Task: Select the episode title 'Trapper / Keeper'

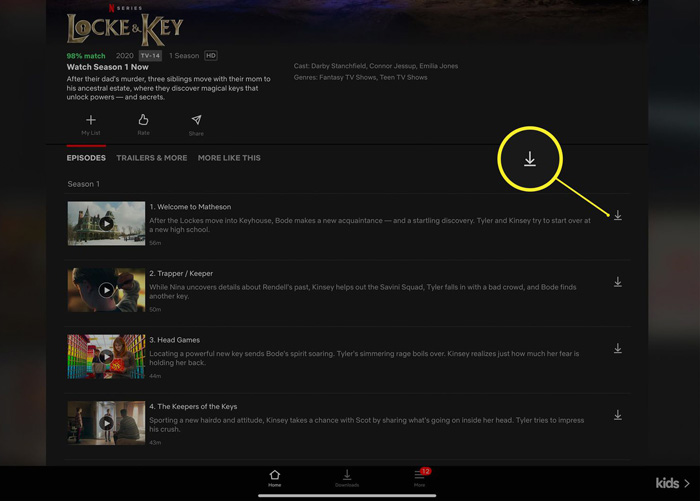Action: click(x=185, y=273)
